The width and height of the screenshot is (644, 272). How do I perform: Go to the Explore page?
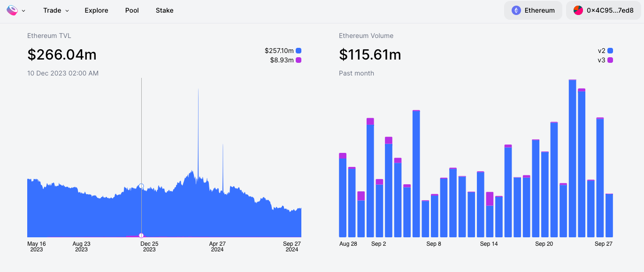(x=96, y=10)
